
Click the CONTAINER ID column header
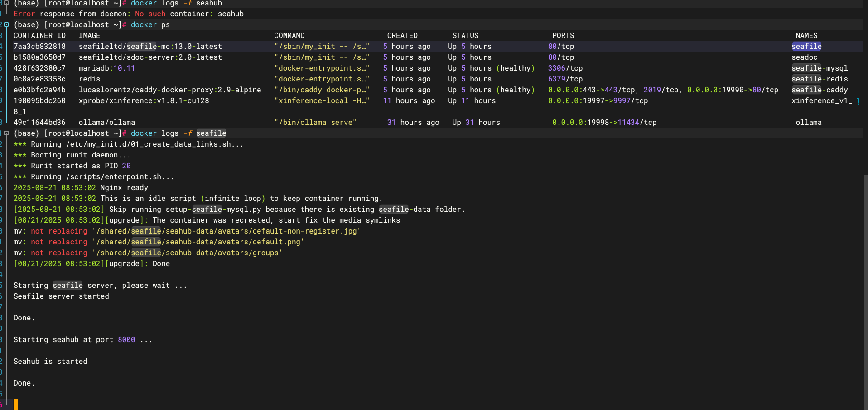[x=39, y=35]
